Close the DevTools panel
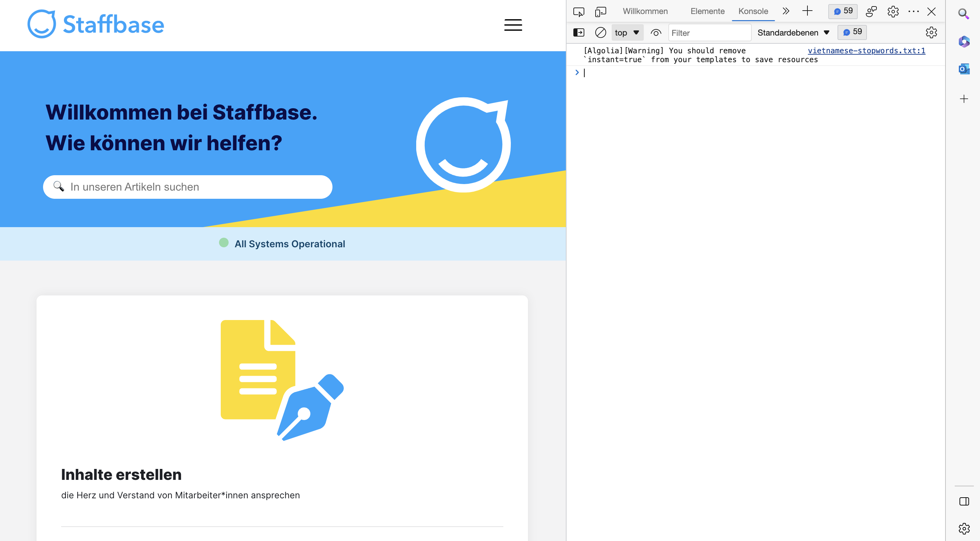Image resolution: width=980 pixels, height=541 pixels. 931,12
